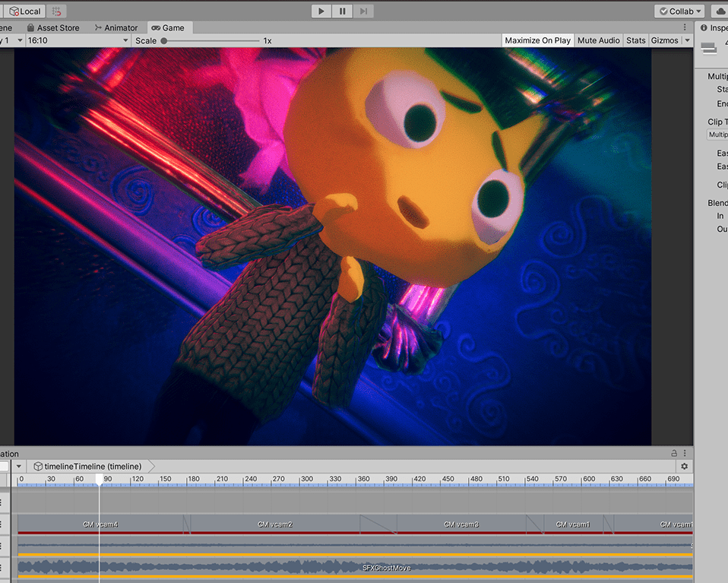
Task: Click the game view character preview
Action: click(x=332, y=246)
